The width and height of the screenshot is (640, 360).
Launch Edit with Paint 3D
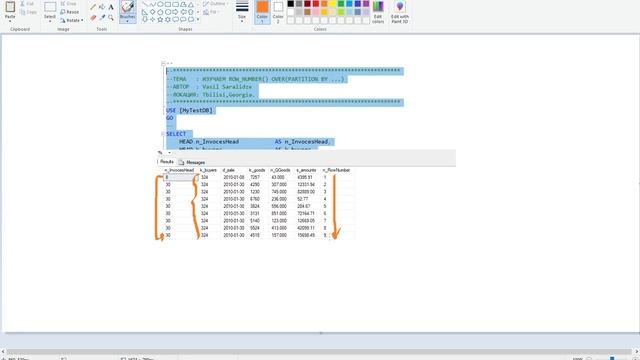pyautogui.click(x=400, y=11)
